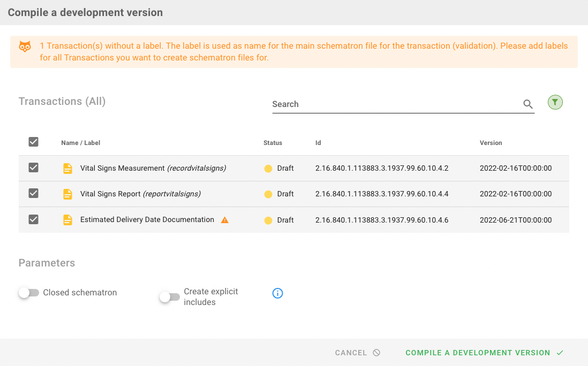588x366 pixels.
Task: Enable the Closed schematron toggle
Action: [x=29, y=293]
